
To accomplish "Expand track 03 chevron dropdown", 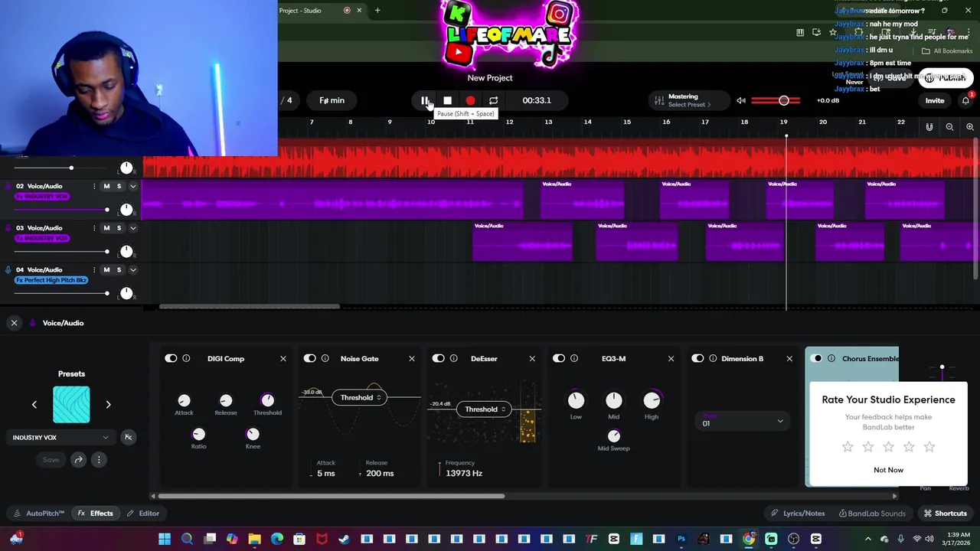I will (132, 228).
